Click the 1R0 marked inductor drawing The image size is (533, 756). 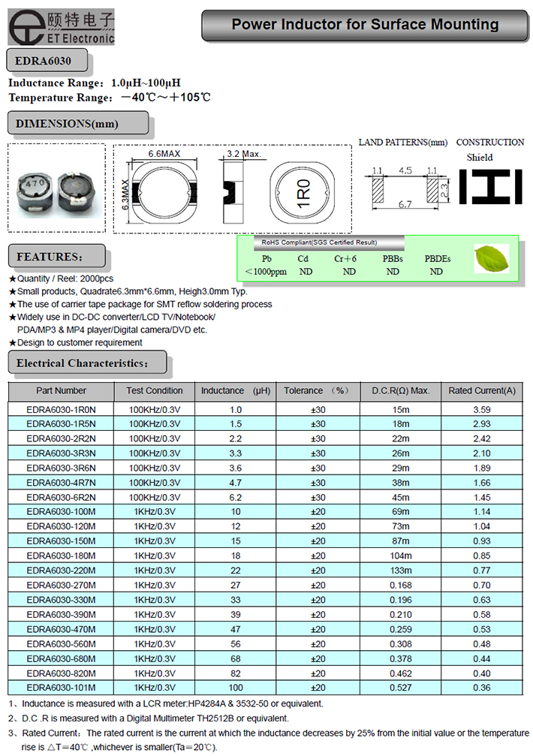303,194
